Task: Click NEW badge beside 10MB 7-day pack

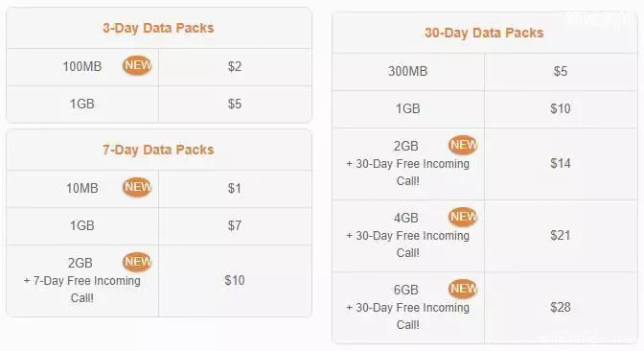Action: click(x=137, y=187)
